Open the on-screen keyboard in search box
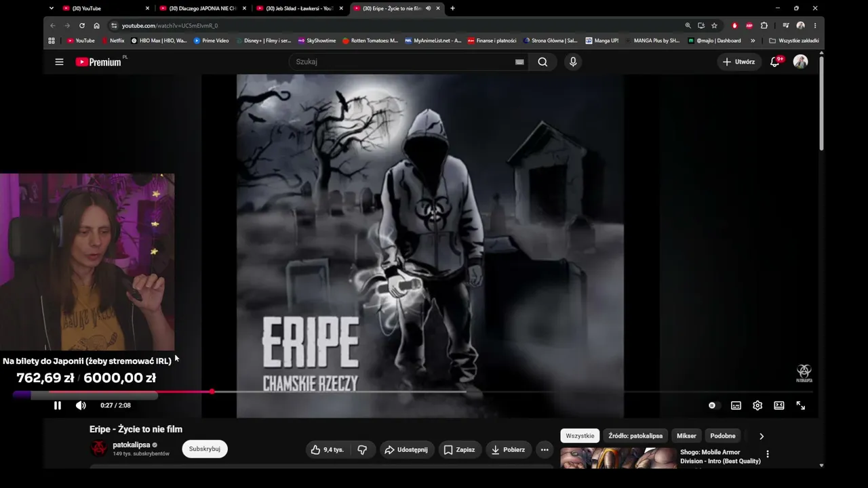The image size is (868, 488). (x=519, y=62)
